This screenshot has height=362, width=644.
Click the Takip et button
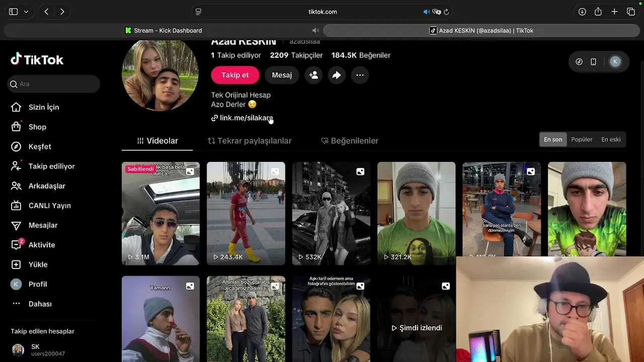coord(235,75)
